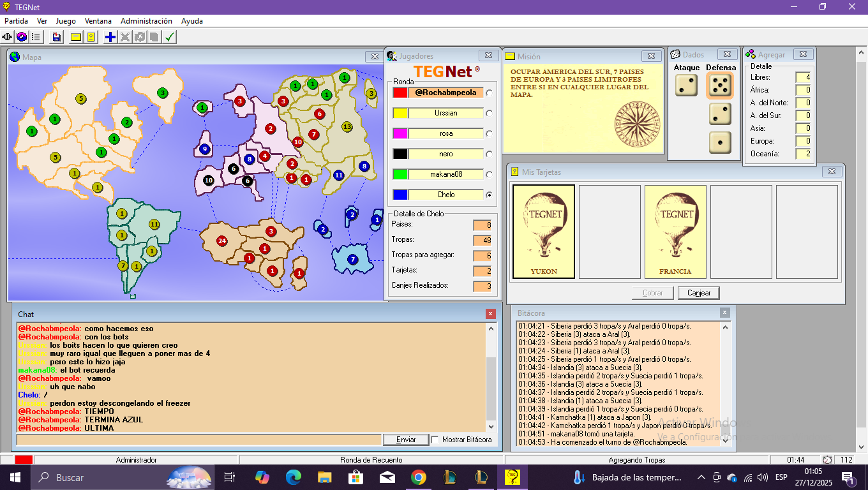
Task: Open the Juego menu
Action: 66,21
